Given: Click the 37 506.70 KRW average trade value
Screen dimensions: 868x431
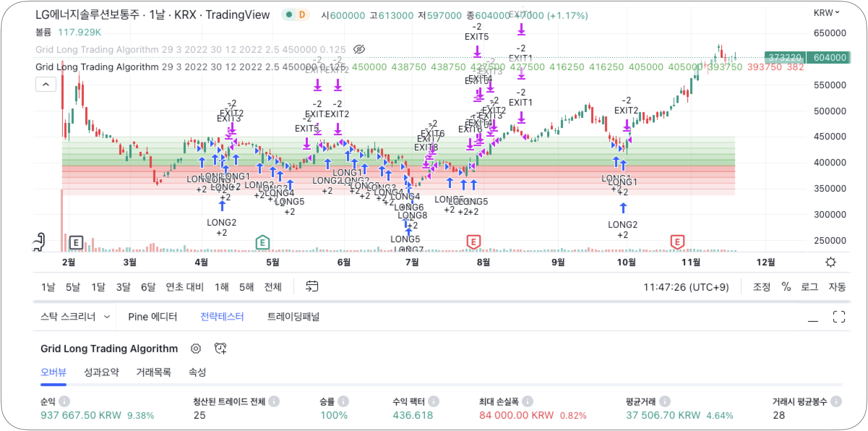Looking at the screenshot, I should (x=663, y=415).
